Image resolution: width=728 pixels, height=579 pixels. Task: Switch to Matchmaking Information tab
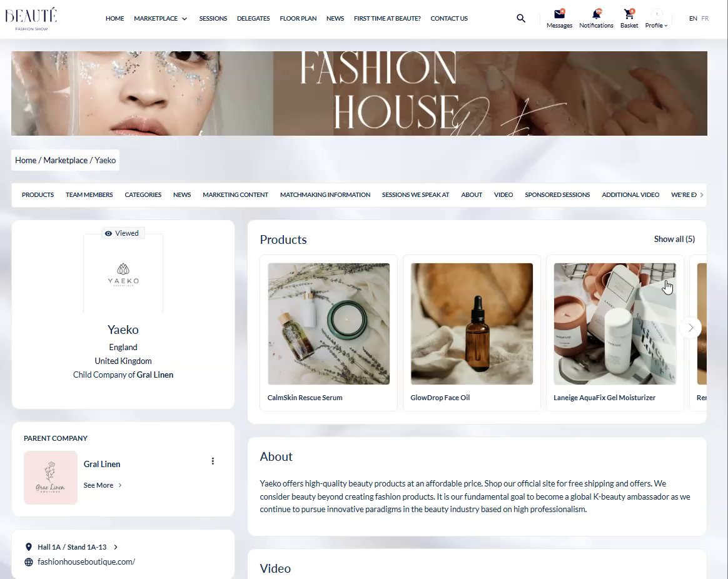[x=325, y=194]
